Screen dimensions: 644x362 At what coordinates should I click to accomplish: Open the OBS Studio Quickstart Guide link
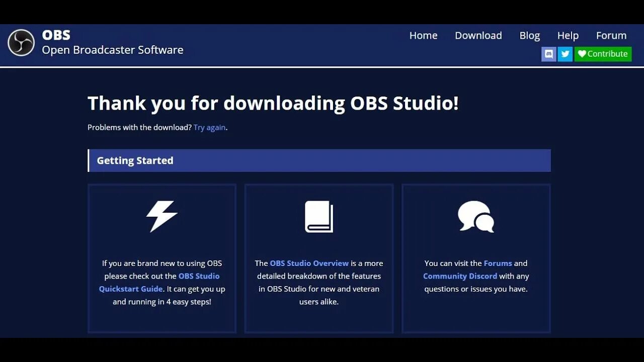pos(159,283)
